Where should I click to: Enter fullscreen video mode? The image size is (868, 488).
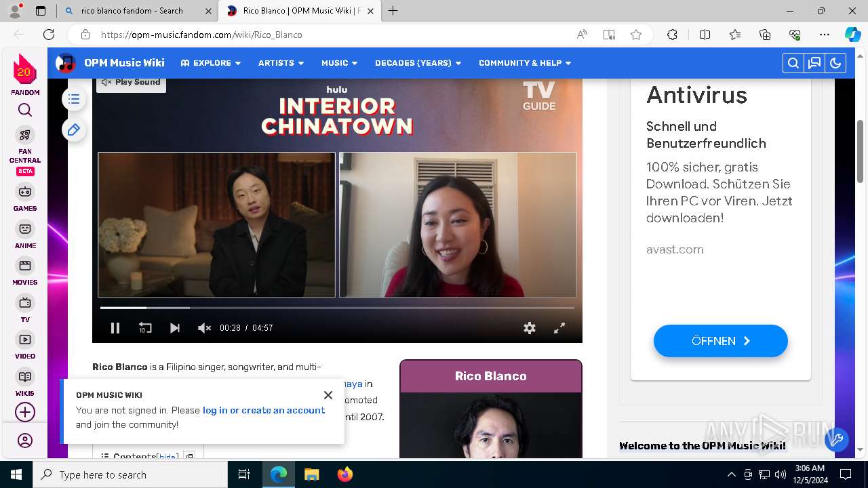[559, 328]
